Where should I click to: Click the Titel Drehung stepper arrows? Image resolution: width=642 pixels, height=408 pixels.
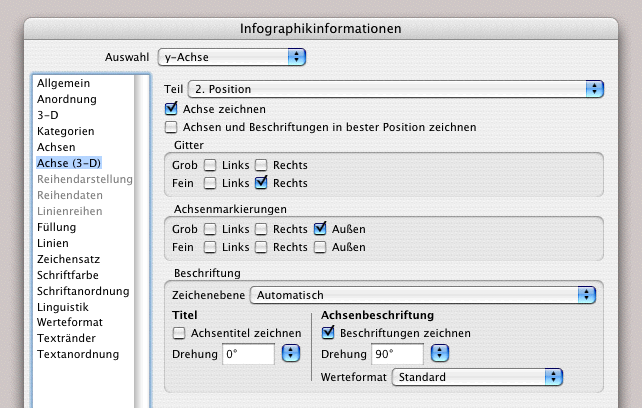coord(291,354)
